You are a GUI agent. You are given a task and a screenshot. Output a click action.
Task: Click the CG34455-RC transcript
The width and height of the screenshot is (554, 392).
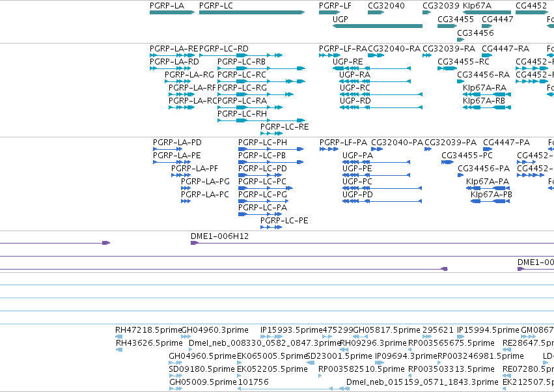(x=447, y=68)
